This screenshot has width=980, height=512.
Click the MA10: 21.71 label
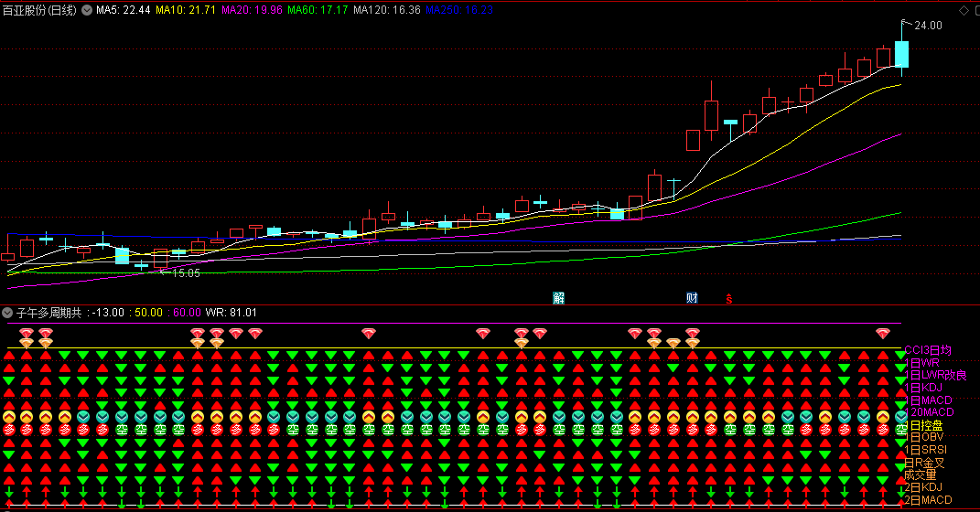click(186, 10)
